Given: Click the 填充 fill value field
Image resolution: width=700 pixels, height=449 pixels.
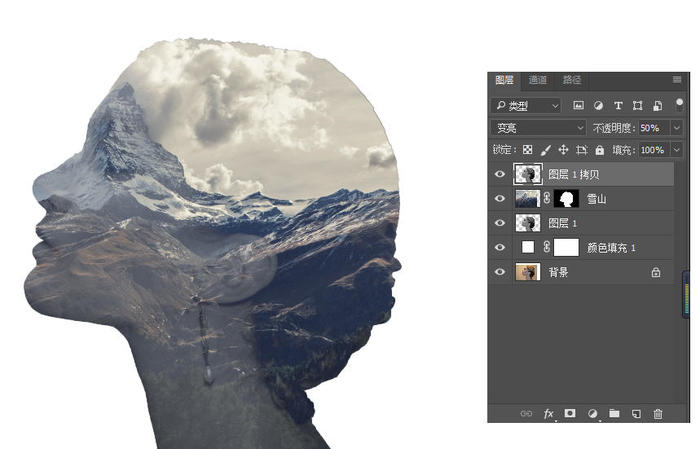Looking at the screenshot, I should [654, 150].
